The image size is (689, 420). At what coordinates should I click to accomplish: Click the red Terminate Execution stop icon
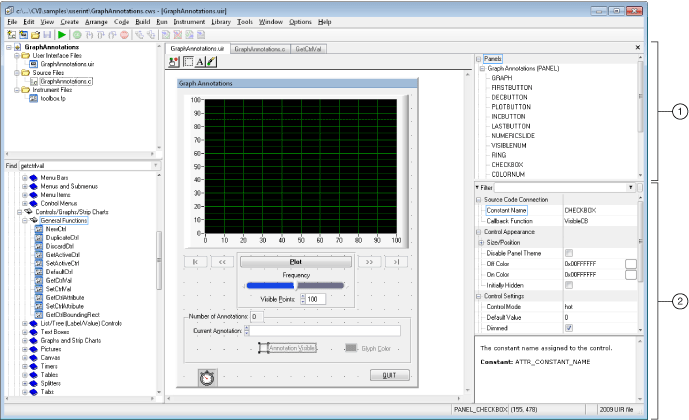click(124, 34)
